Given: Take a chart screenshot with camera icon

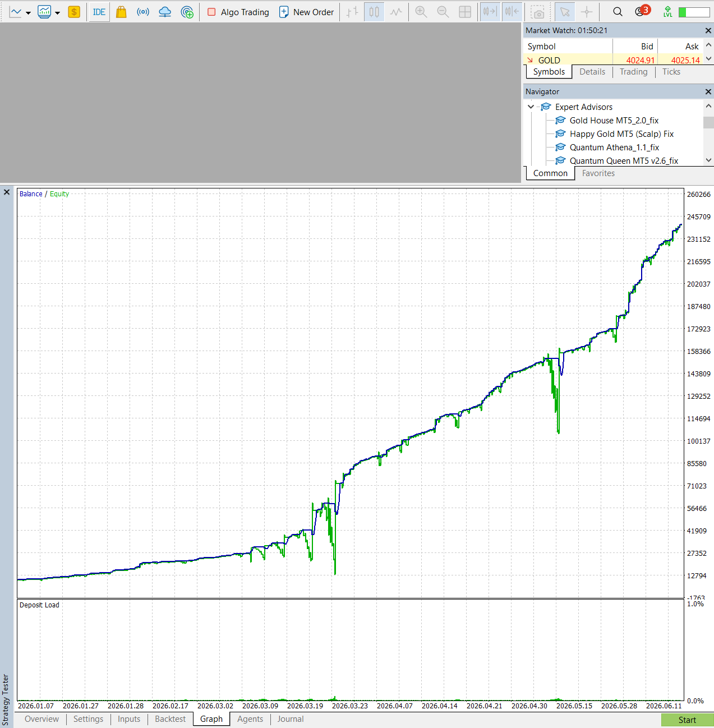Looking at the screenshot, I should pyautogui.click(x=538, y=12).
